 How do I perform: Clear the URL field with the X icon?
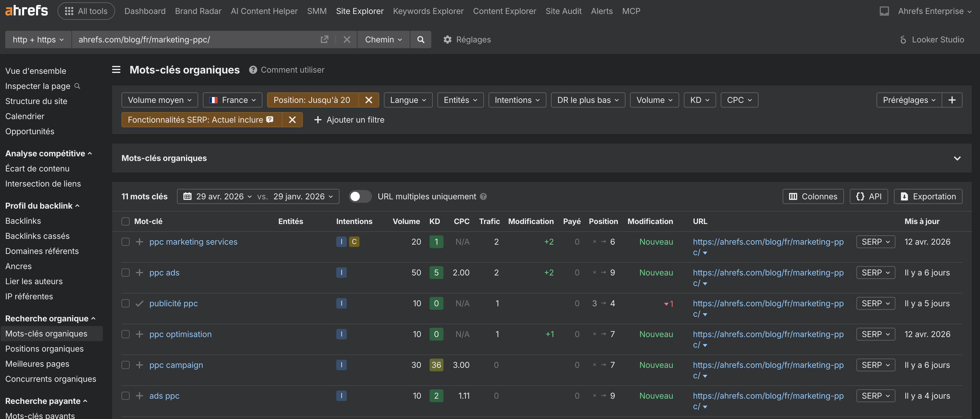tap(347, 40)
